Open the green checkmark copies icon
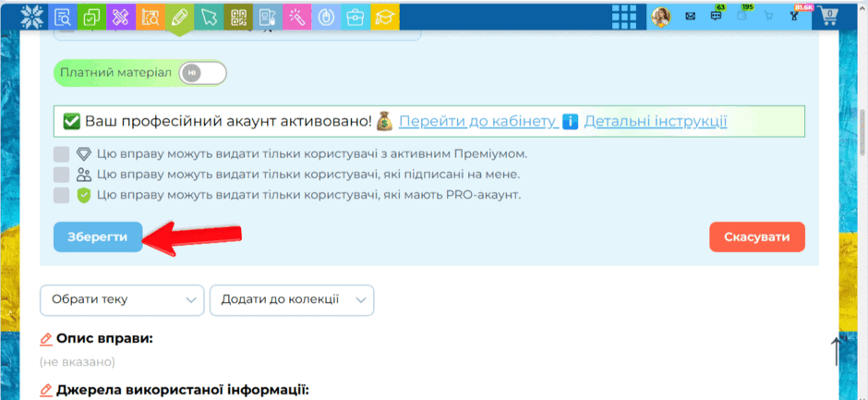This screenshot has width=868, height=400. [91, 18]
